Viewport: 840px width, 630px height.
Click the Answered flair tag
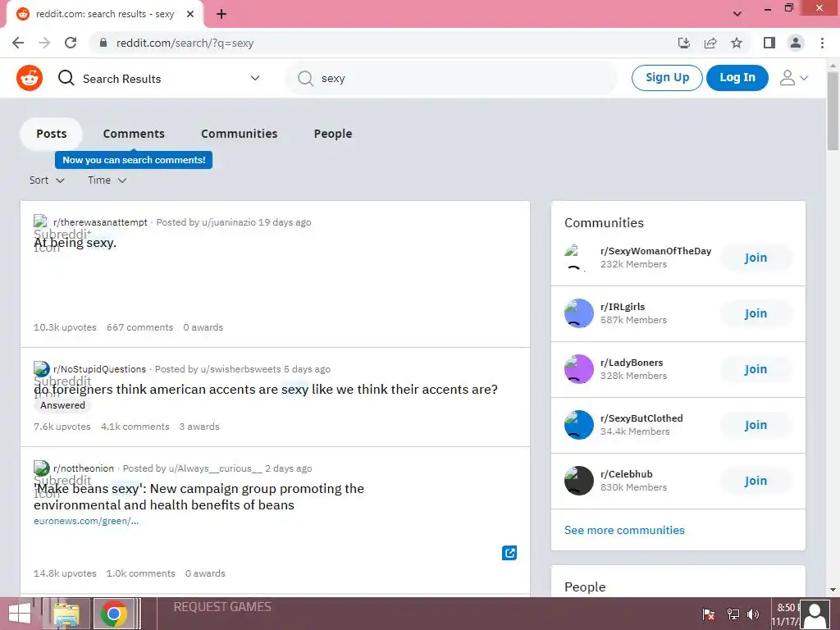62,405
